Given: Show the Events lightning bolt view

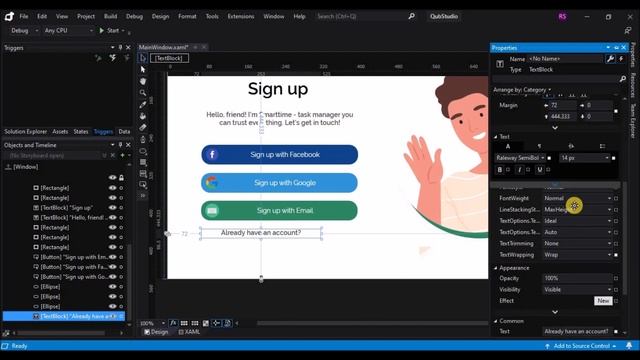Looking at the screenshot, I should tap(621, 59).
